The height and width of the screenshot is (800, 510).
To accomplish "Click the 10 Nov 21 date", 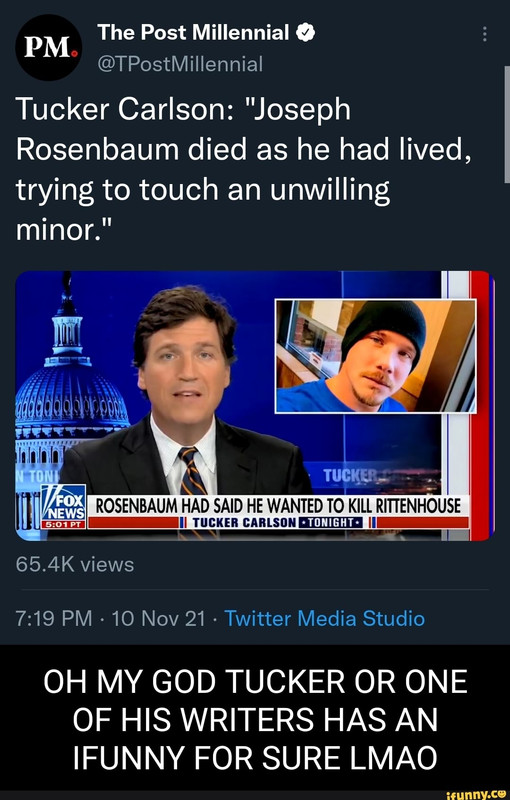I will [x=158, y=618].
